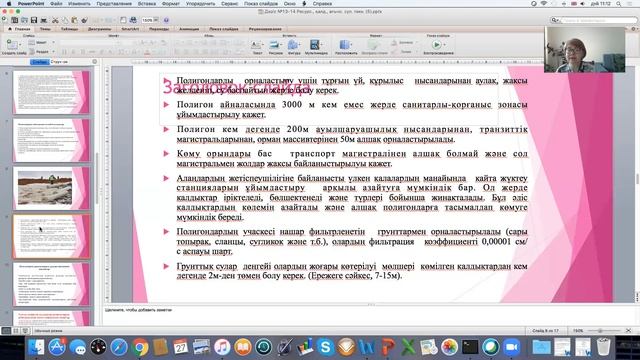
Task: Click the bullet text starting "Грунттық сулар"
Action: coord(352,271)
